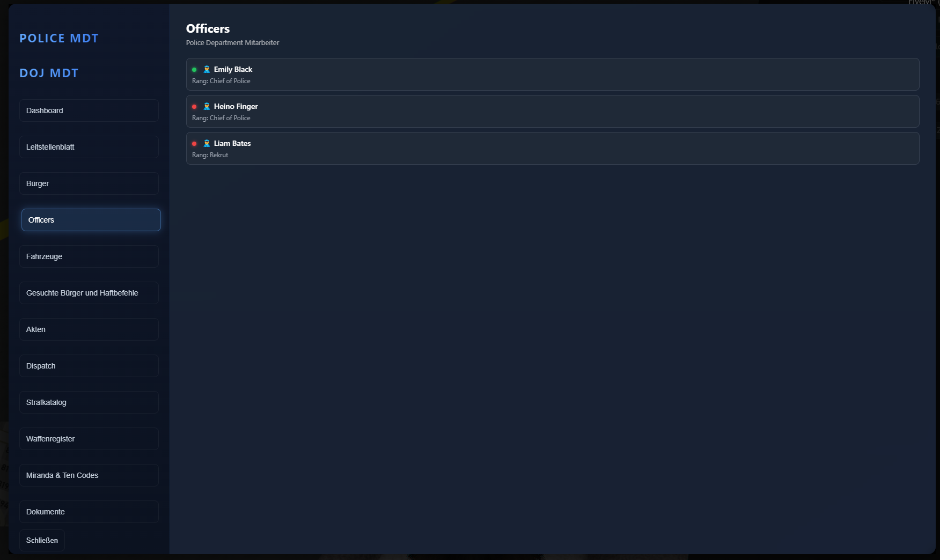Click Emily Black's green online status dot
The width and height of the screenshot is (940, 560).
(194, 70)
